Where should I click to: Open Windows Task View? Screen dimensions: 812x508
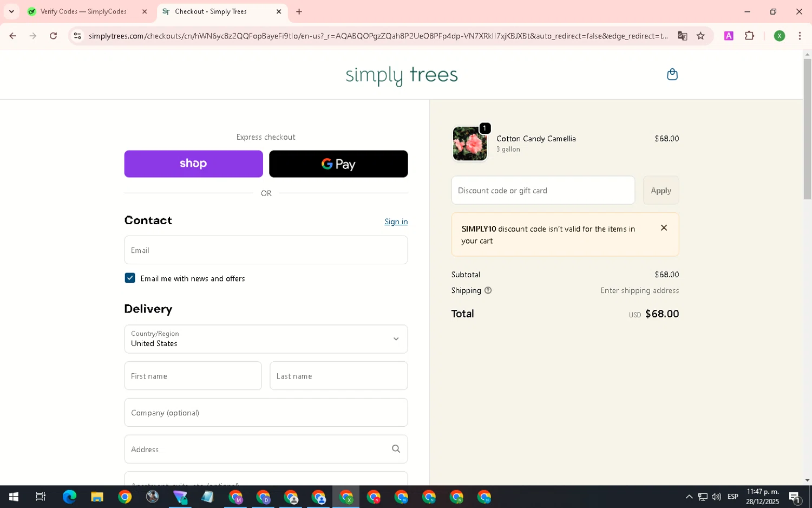point(41,497)
